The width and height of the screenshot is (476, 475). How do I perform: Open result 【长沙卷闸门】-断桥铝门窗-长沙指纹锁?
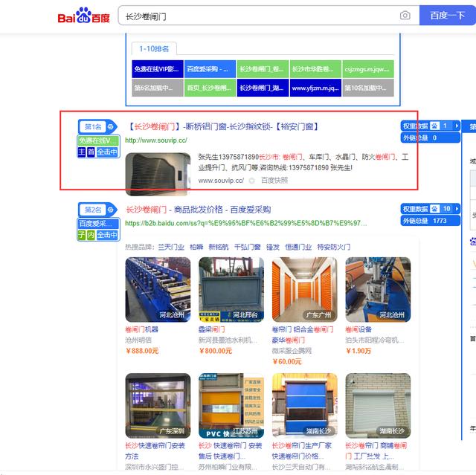click(222, 126)
